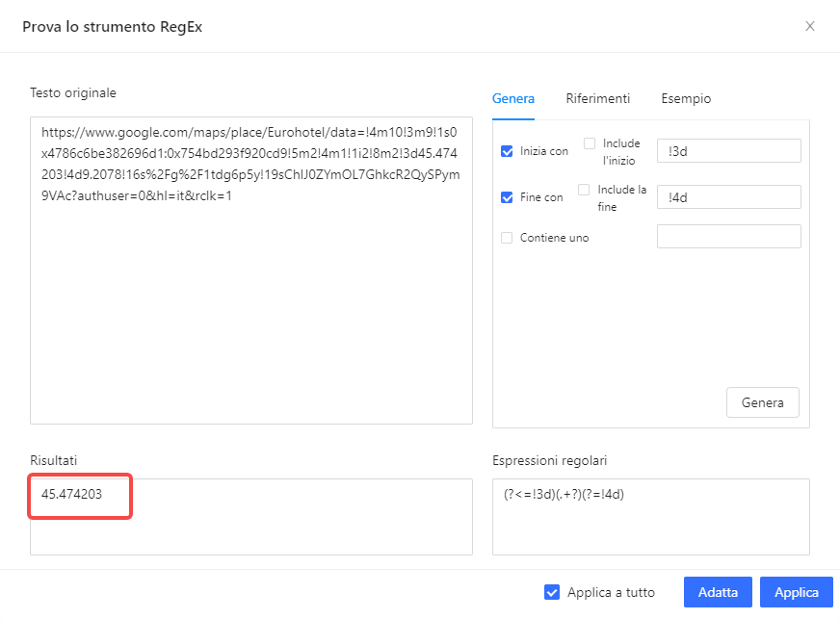Disable the Inizia con checkbox

tap(506, 150)
